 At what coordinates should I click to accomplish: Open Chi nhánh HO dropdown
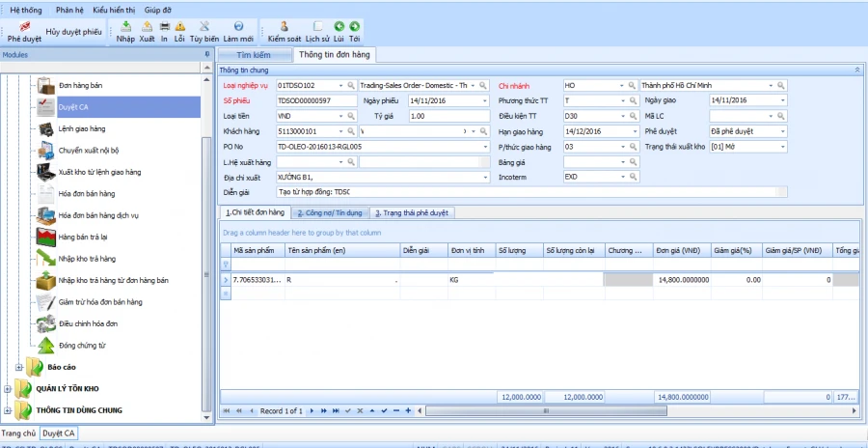pos(623,85)
